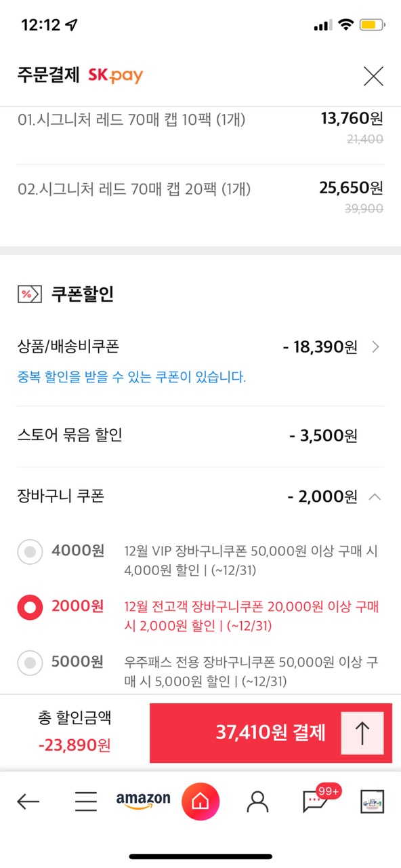This screenshot has width=401, height=868.
Task: Tap the coupon discount percent icon
Action: pyautogui.click(x=26, y=294)
